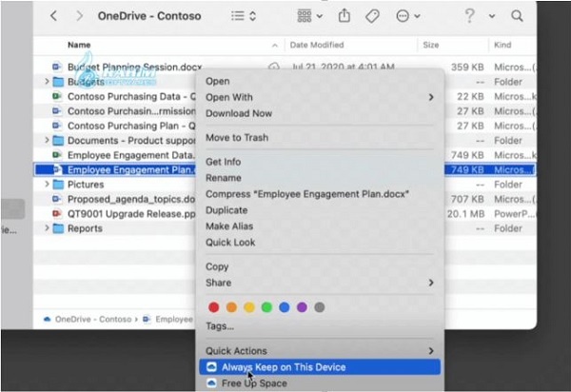Go back with the left arrow
This screenshot has width=571, height=392.
53,15
